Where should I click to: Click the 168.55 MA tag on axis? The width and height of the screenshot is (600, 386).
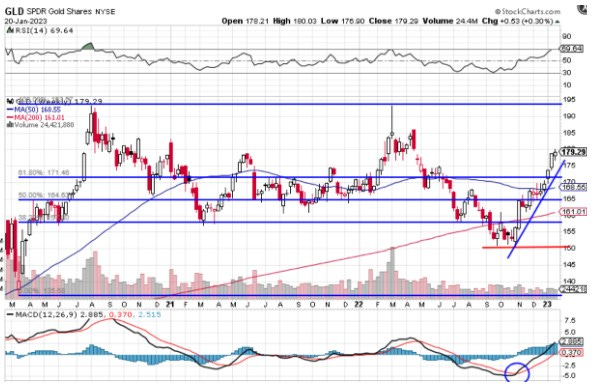tap(572, 187)
